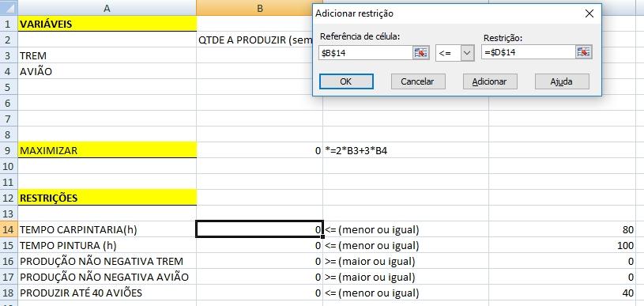Select column A header

pos(107,8)
